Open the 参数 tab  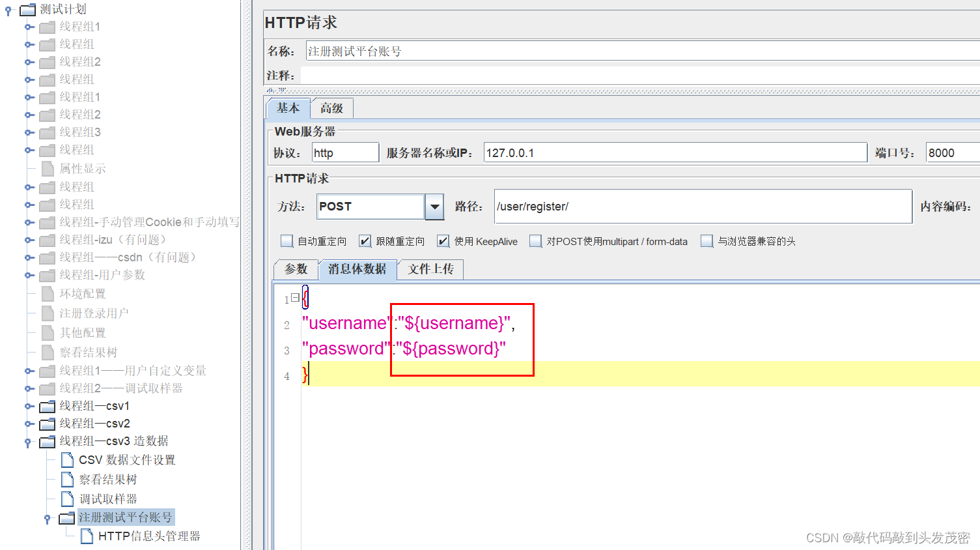pyautogui.click(x=296, y=269)
